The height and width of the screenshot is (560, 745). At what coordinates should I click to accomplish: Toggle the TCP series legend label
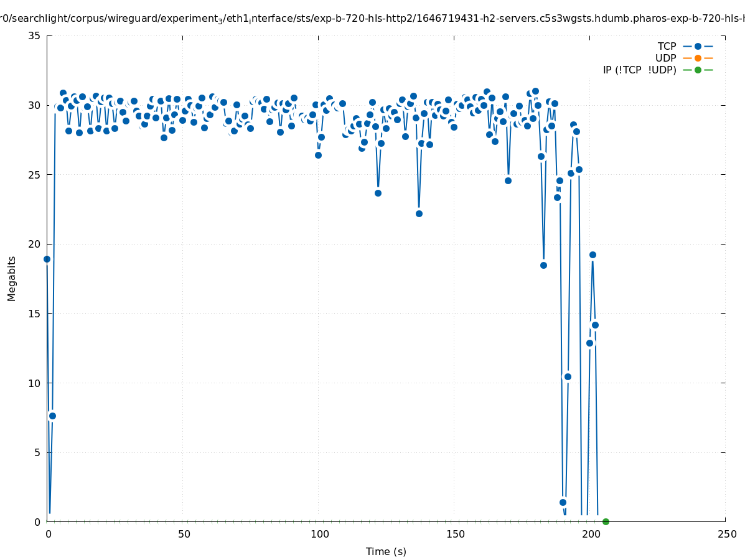pos(667,46)
